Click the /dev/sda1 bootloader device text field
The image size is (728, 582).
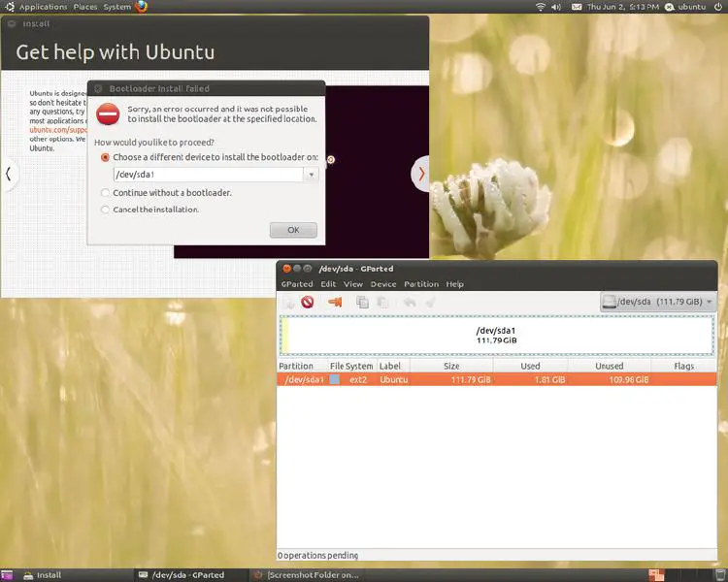click(209, 175)
